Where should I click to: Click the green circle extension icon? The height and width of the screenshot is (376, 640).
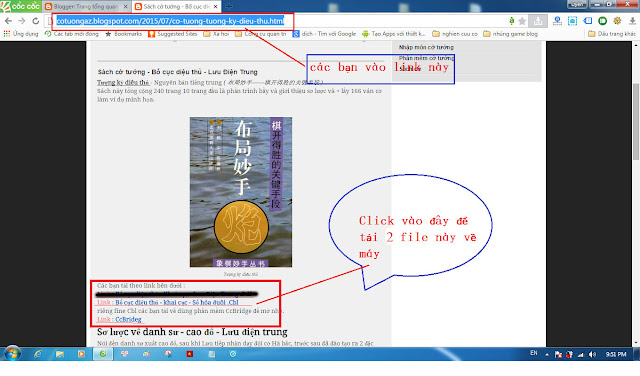coord(602,21)
